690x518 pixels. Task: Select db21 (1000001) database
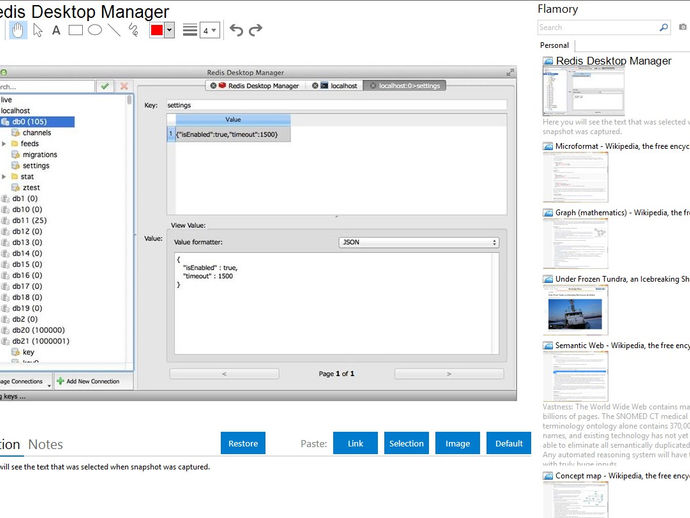click(40, 341)
